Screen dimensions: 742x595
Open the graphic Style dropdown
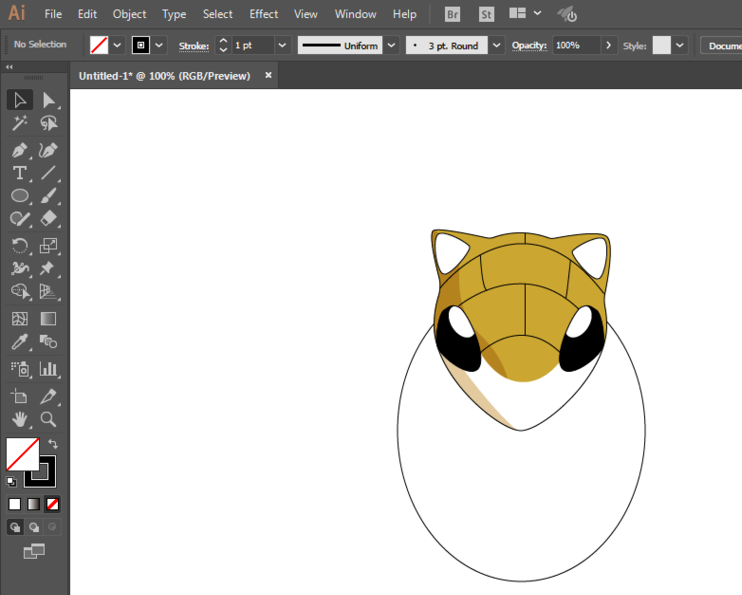click(680, 45)
